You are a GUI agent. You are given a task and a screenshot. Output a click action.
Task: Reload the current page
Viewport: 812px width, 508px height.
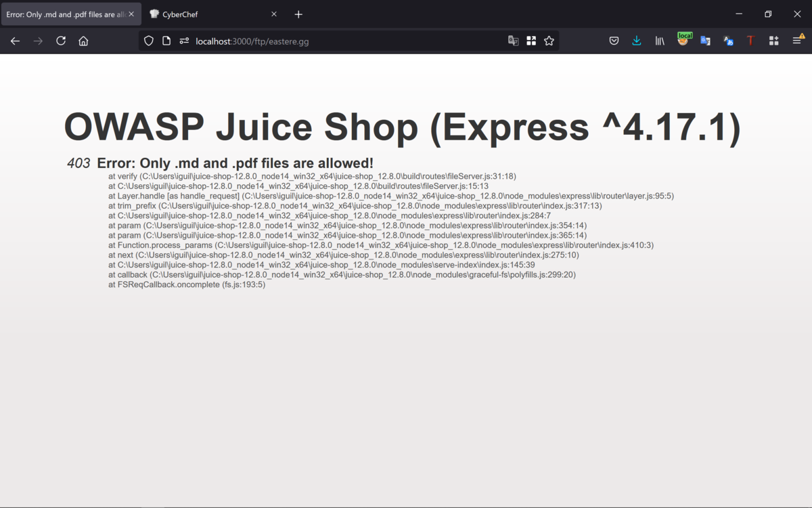(61, 41)
